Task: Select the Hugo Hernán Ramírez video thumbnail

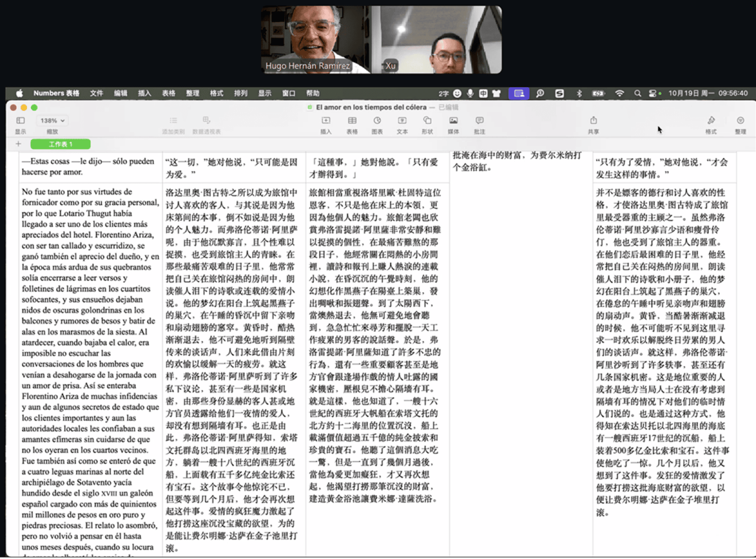Action: tap(316, 40)
